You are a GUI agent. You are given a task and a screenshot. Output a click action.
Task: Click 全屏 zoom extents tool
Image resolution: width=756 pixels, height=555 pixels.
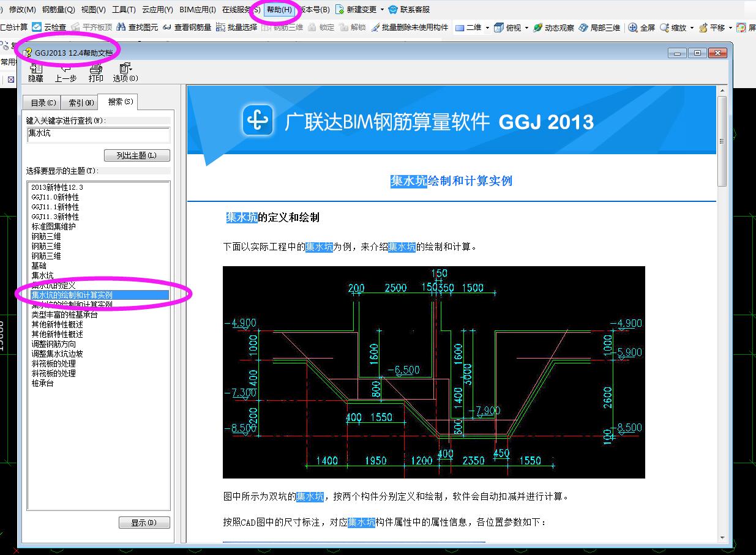click(x=642, y=28)
